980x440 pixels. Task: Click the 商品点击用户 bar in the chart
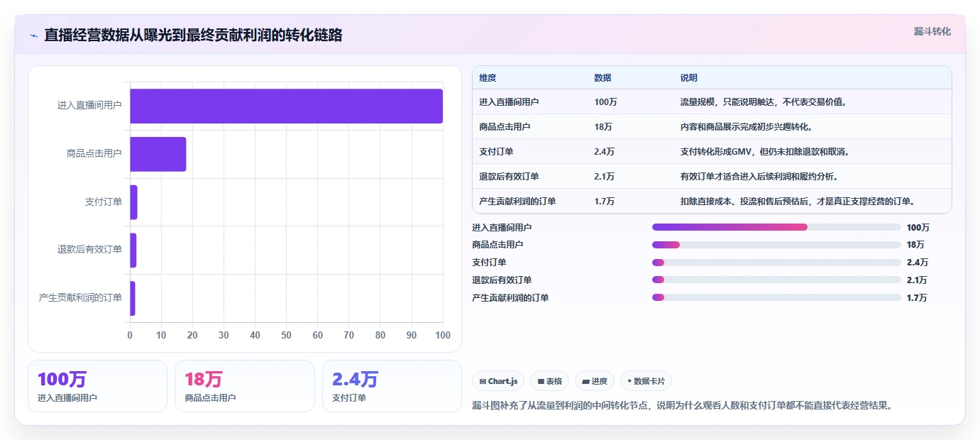(158, 154)
